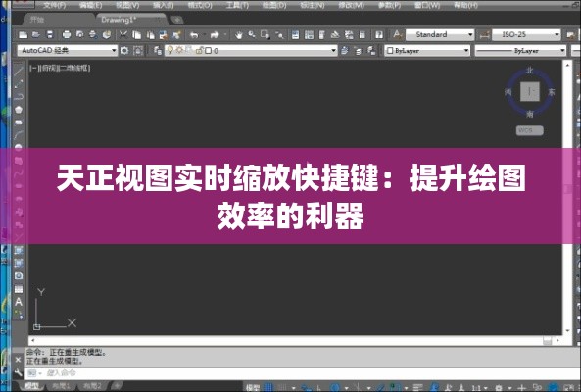Open the ByLayer color control swatch
The image size is (581, 392).
pos(427,50)
